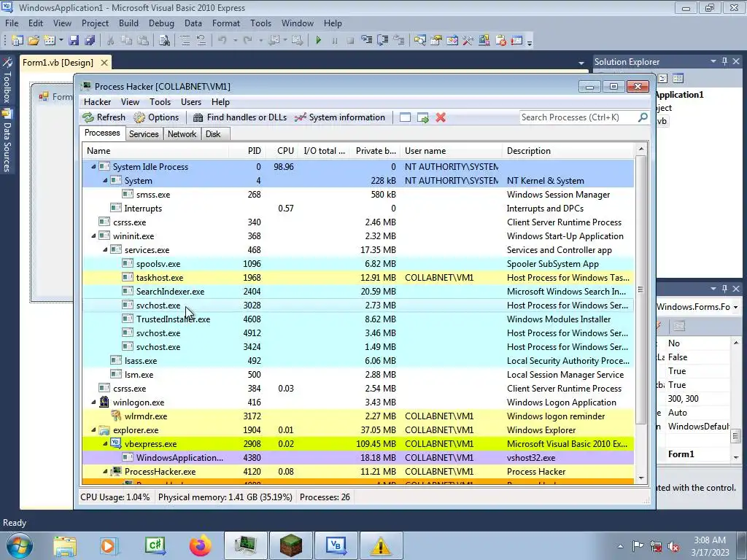
Task: Click the vbexpress.exe process icon
Action: point(116,443)
